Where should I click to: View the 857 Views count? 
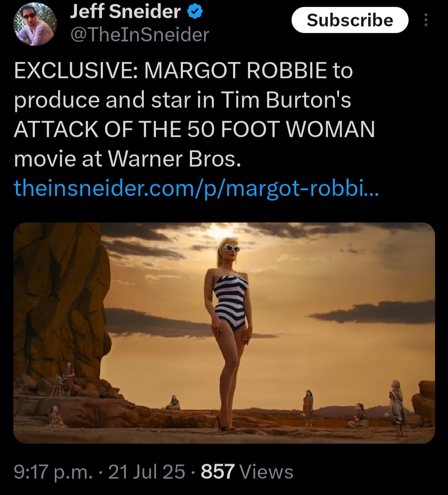click(247, 472)
